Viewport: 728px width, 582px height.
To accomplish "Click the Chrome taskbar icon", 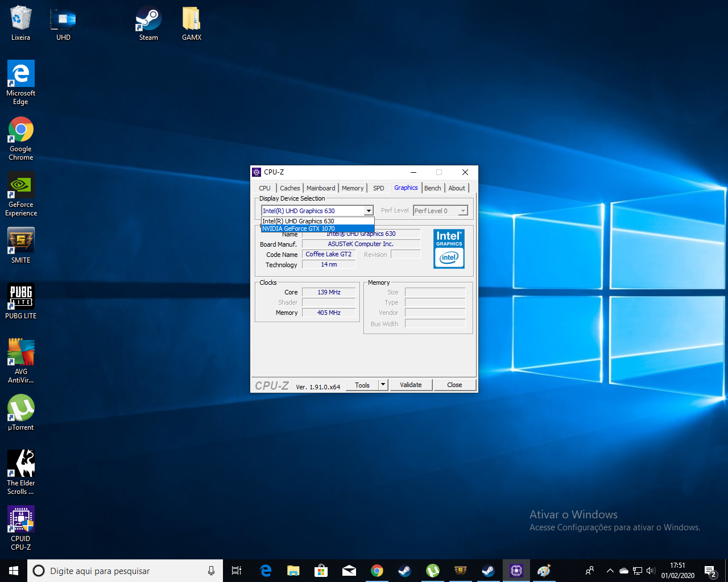I will [377, 571].
